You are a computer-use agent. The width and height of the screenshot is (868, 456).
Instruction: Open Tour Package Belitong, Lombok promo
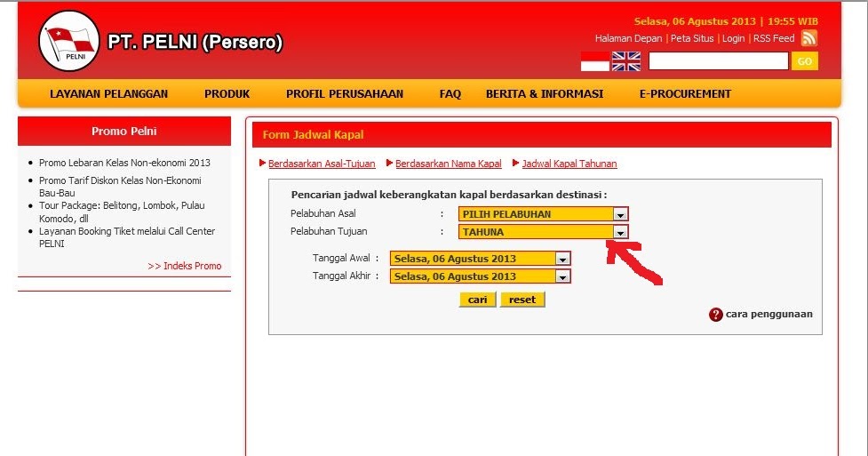pos(122,212)
